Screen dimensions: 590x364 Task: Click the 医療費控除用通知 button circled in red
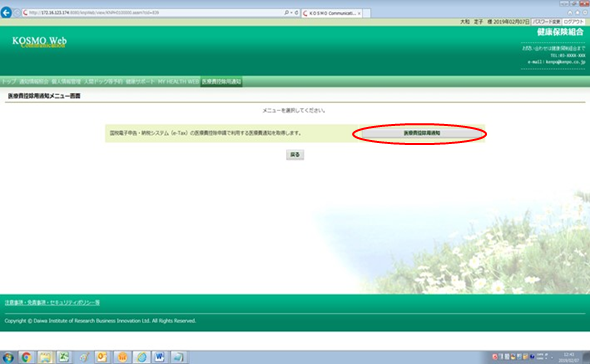(x=421, y=133)
